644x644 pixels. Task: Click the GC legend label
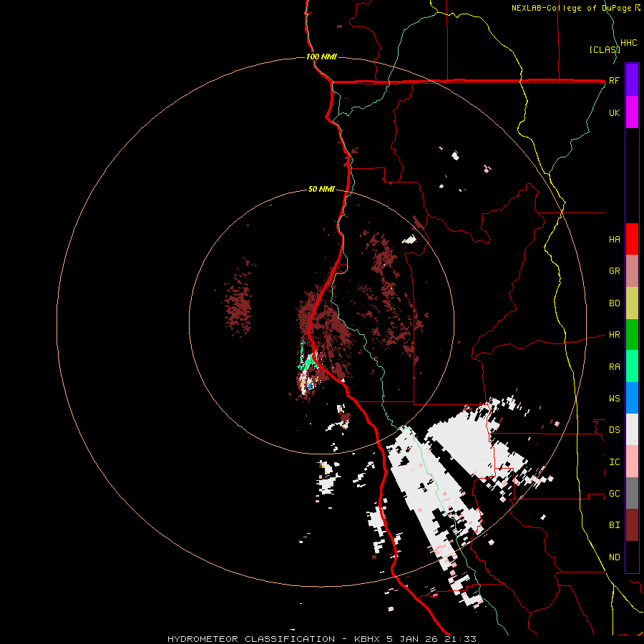pos(614,494)
